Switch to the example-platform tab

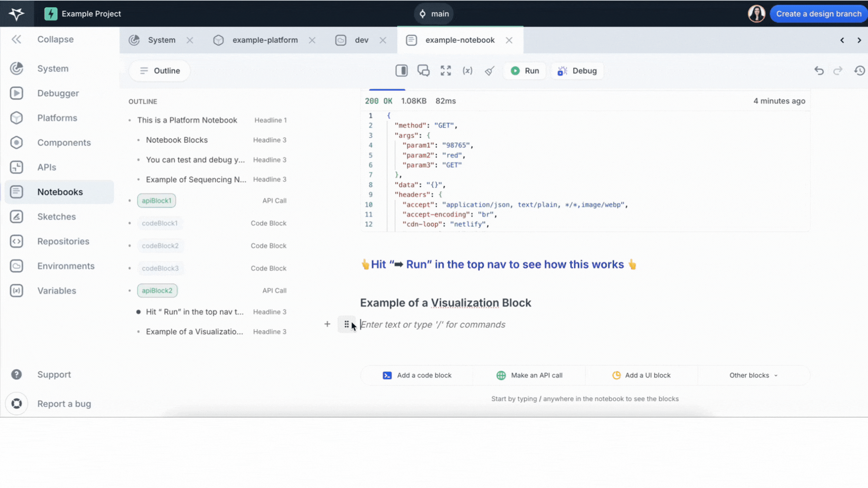tap(265, 40)
